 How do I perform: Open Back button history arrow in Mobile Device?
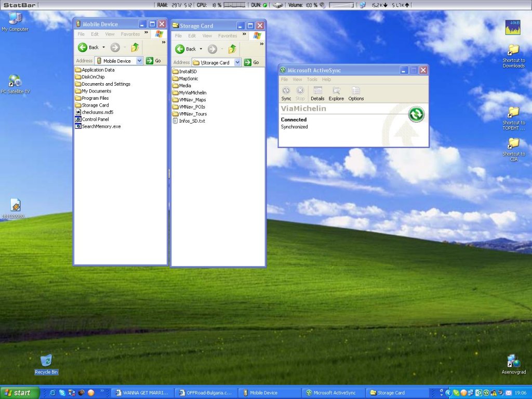[x=103, y=47]
